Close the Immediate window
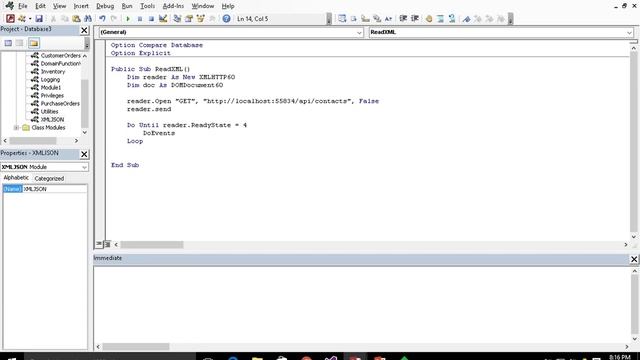The image size is (640, 360). click(x=634, y=259)
